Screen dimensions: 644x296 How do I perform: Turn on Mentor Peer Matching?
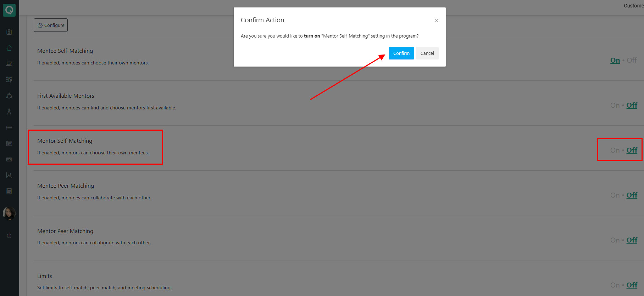[615, 240]
